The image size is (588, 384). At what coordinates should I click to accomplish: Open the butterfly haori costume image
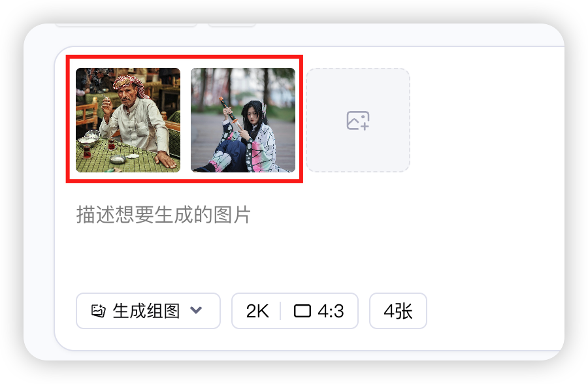click(x=243, y=120)
